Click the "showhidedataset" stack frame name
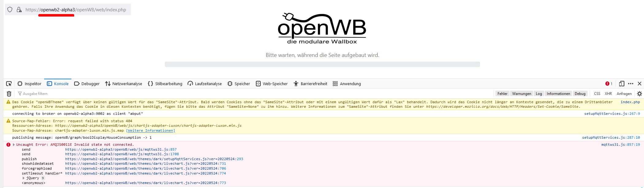Screen dimensions: 644x188 (38, 164)
